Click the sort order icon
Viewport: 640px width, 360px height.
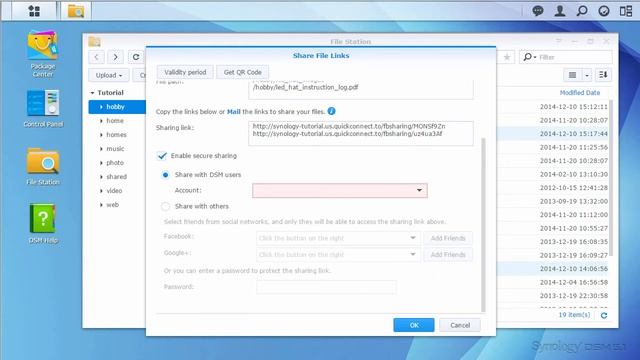click(x=603, y=75)
